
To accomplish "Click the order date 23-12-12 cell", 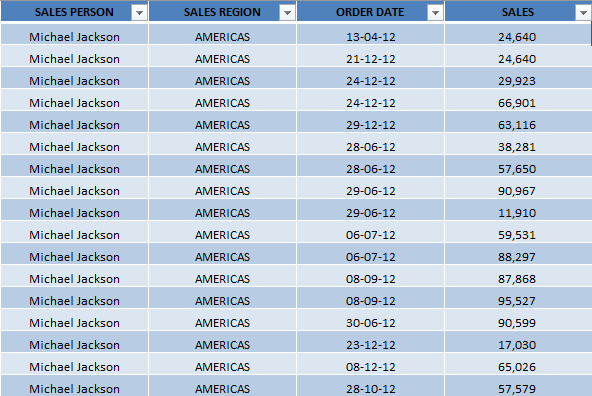I will coord(370,344).
